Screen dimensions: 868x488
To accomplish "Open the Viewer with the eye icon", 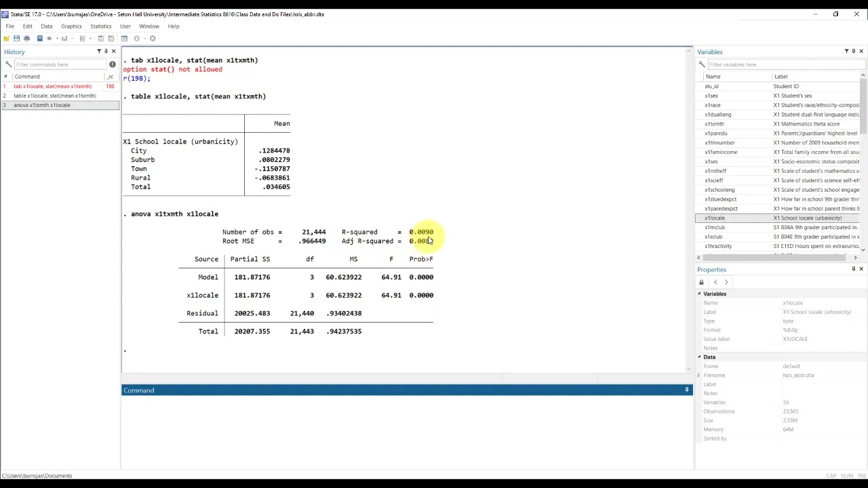I will (49, 38).
